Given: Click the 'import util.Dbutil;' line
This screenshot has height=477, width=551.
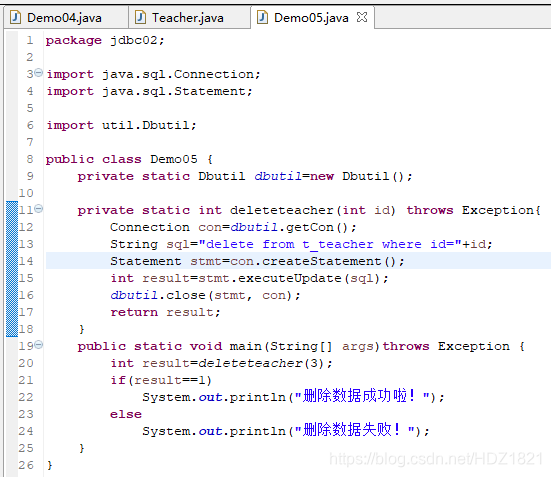Looking at the screenshot, I should tap(121, 125).
